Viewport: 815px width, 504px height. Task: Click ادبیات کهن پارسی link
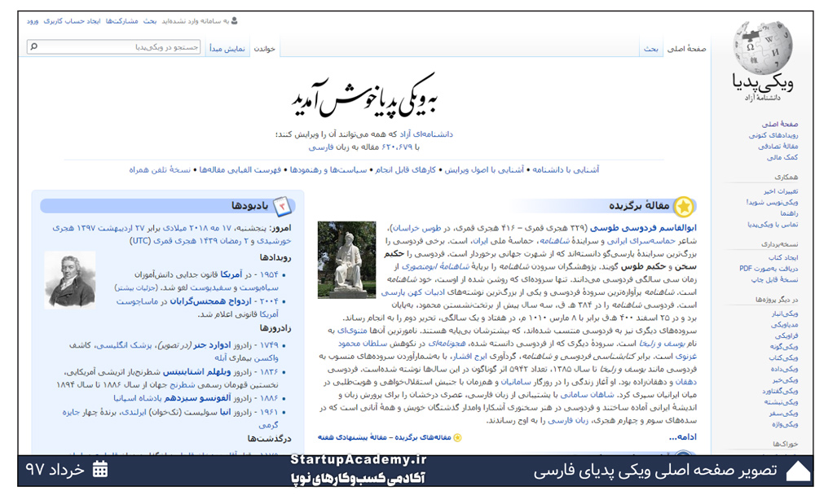point(412,293)
